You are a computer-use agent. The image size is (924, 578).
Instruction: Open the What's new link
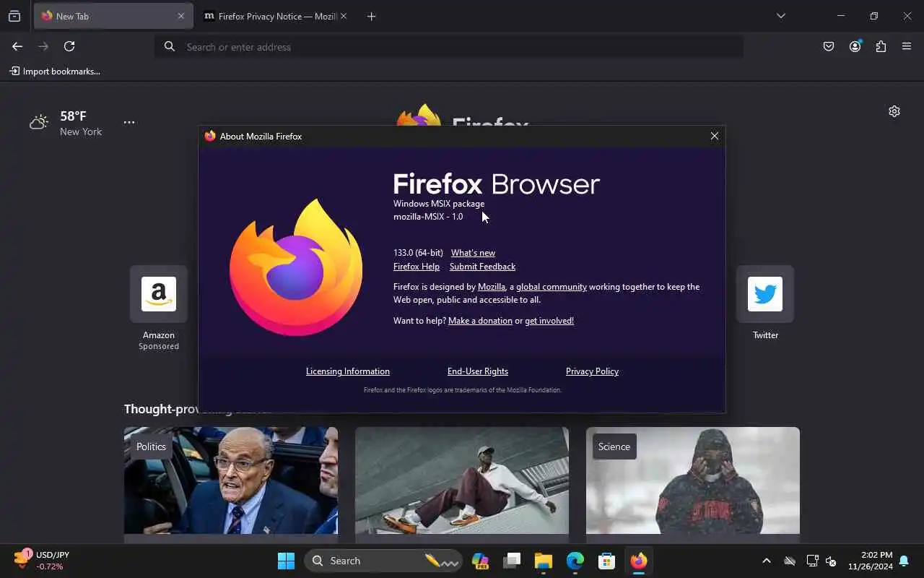click(x=473, y=253)
